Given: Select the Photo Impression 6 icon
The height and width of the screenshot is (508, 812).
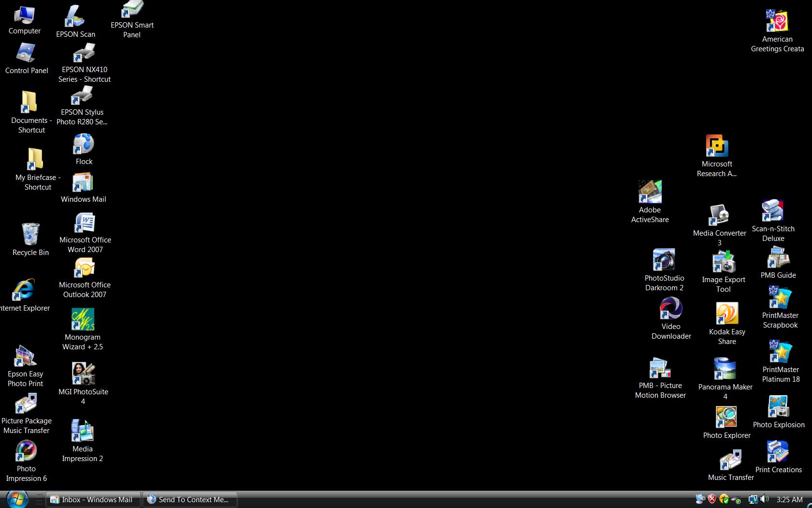Looking at the screenshot, I should [x=26, y=451].
